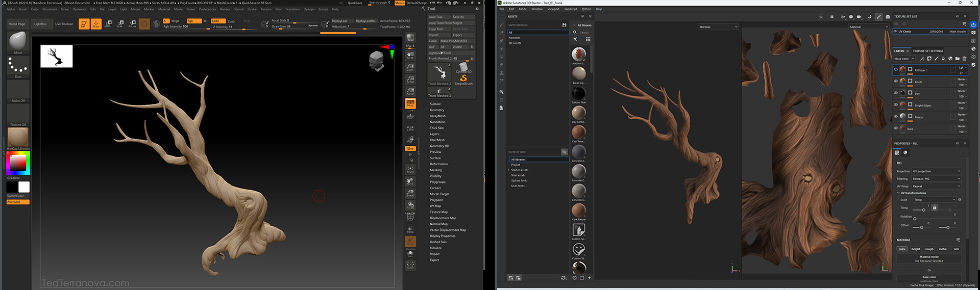Open the Mode menu in Substance Painter
Image resolution: width=980 pixels, height=290 pixels.
tap(523, 9)
